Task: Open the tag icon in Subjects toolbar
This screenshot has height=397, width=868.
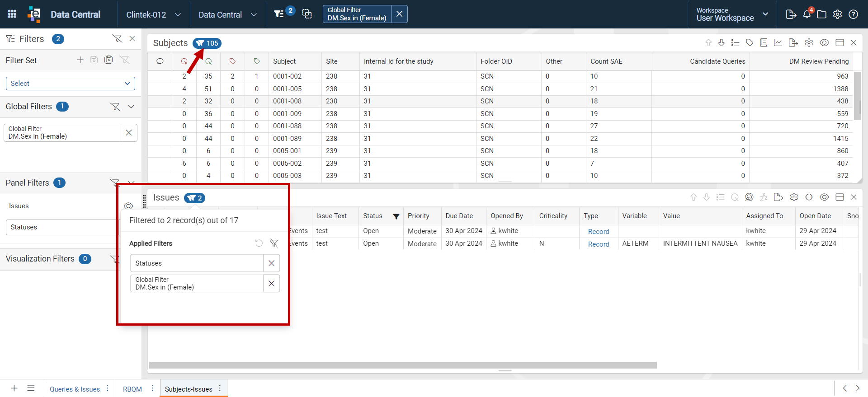Action: point(750,42)
